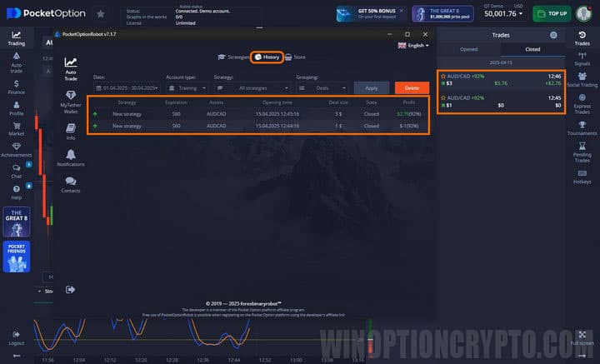This screenshot has width=600, height=364.
Task: Open the Account type Training dropdown
Action: coord(187,88)
